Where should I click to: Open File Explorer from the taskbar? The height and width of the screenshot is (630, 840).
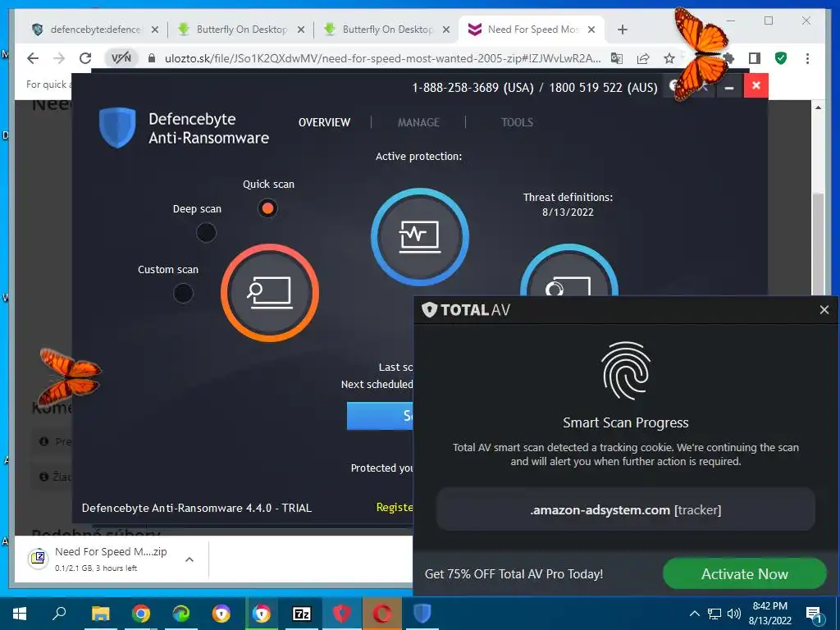click(100, 614)
